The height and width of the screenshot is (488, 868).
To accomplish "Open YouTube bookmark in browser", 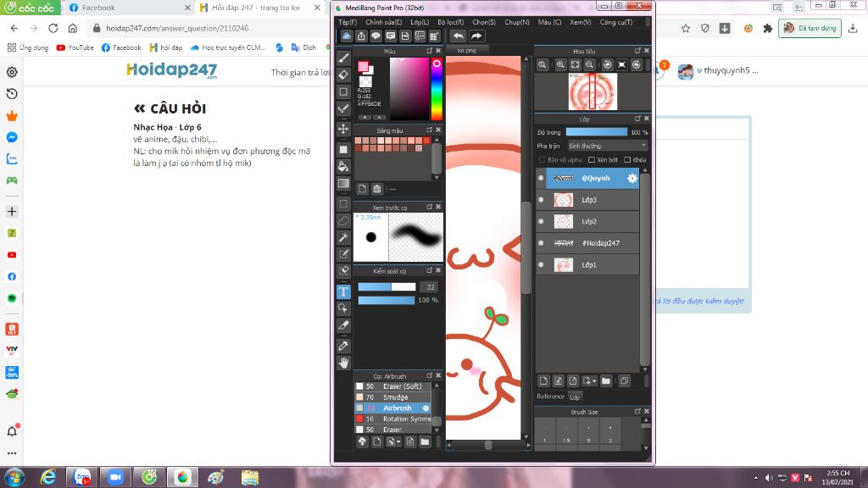I will tap(75, 47).
